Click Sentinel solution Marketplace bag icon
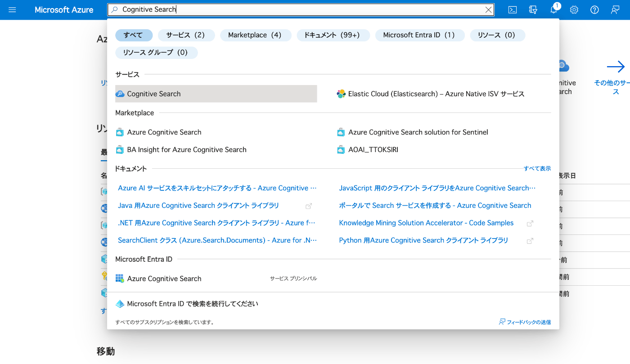This screenshot has width=630, height=364. (341, 132)
